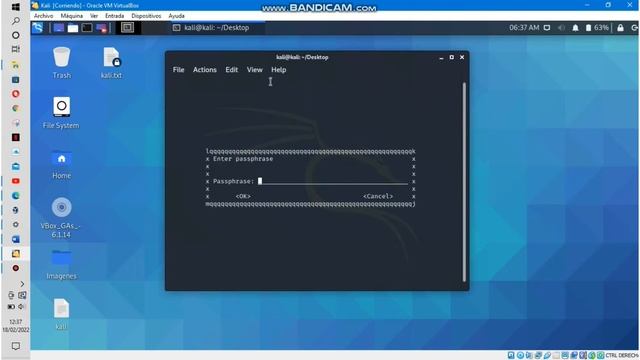Open VirtualBox Entrada menu
Viewport: 640px width, 360px height.
pos(114,16)
